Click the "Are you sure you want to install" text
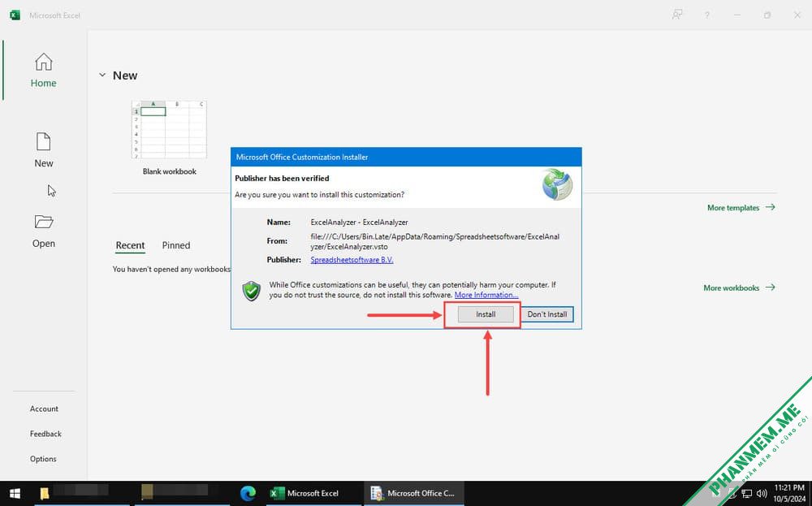Image resolution: width=812 pixels, height=506 pixels. [x=319, y=195]
